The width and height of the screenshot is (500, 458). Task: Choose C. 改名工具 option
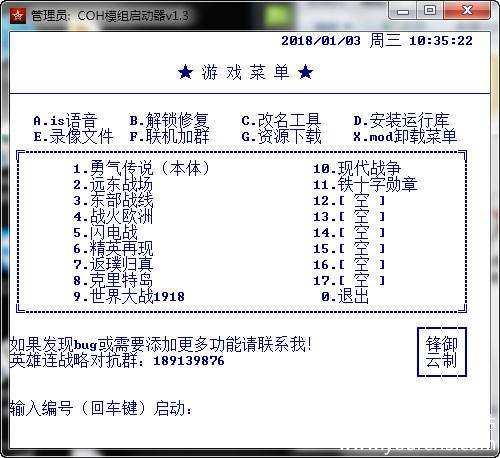pos(281,120)
